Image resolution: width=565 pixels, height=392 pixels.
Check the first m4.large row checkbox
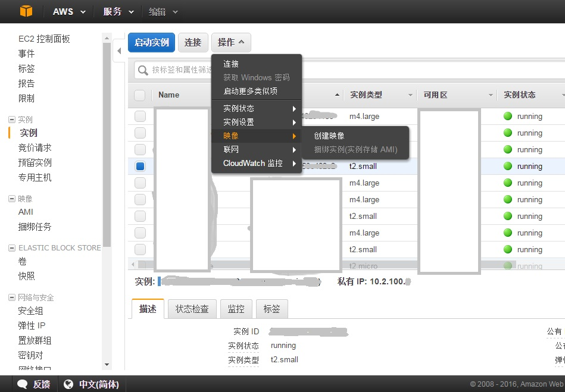coord(140,116)
